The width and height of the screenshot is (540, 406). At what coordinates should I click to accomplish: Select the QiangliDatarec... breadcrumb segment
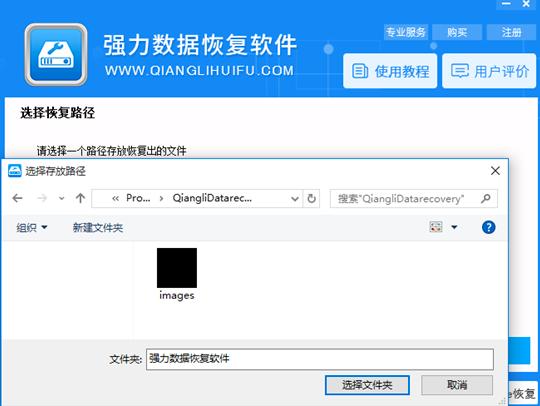point(212,198)
